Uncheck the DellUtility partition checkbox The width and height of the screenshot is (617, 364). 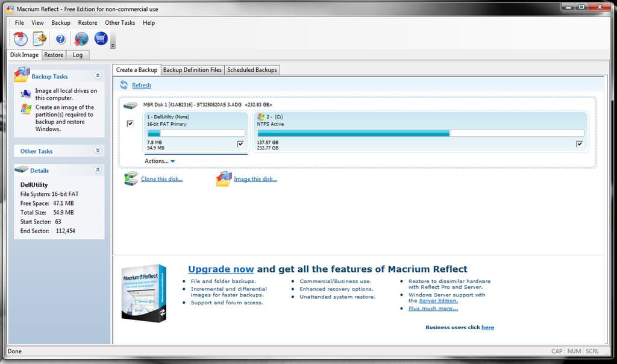click(240, 144)
